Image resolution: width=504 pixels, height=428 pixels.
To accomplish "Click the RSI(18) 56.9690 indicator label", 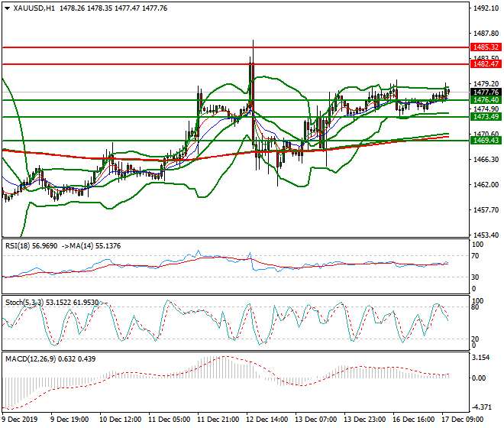I will [31, 246].
